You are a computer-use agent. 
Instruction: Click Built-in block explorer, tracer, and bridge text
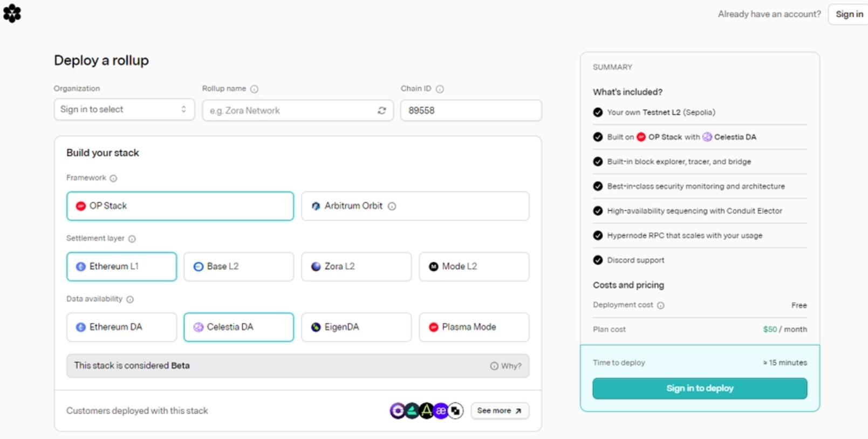tap(679, 162)
